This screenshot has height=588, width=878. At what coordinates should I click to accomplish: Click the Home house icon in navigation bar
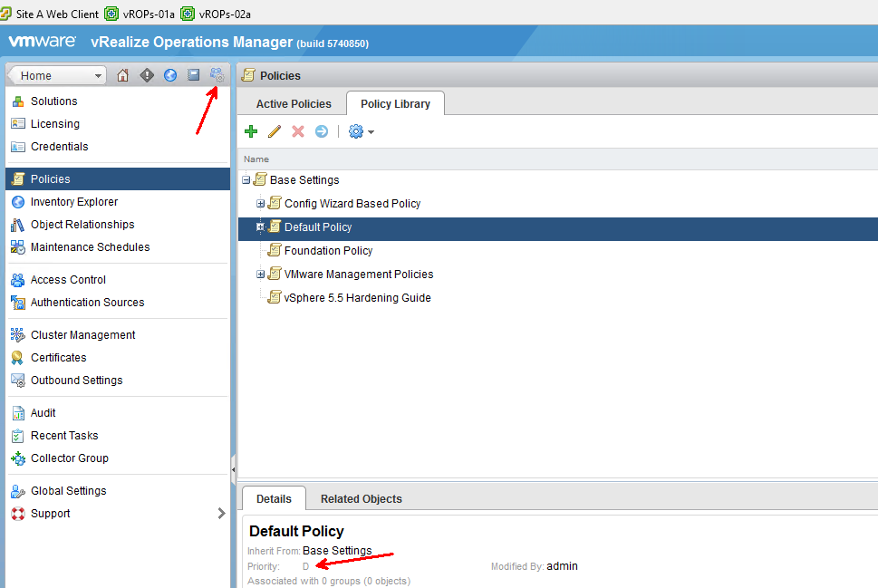pyautogui.click(x=123, y=75)
